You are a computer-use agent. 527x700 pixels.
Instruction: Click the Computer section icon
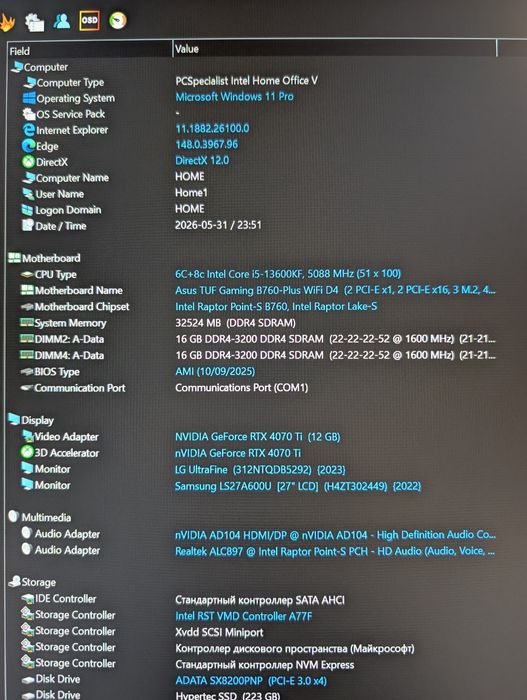(x=17, y=67)
